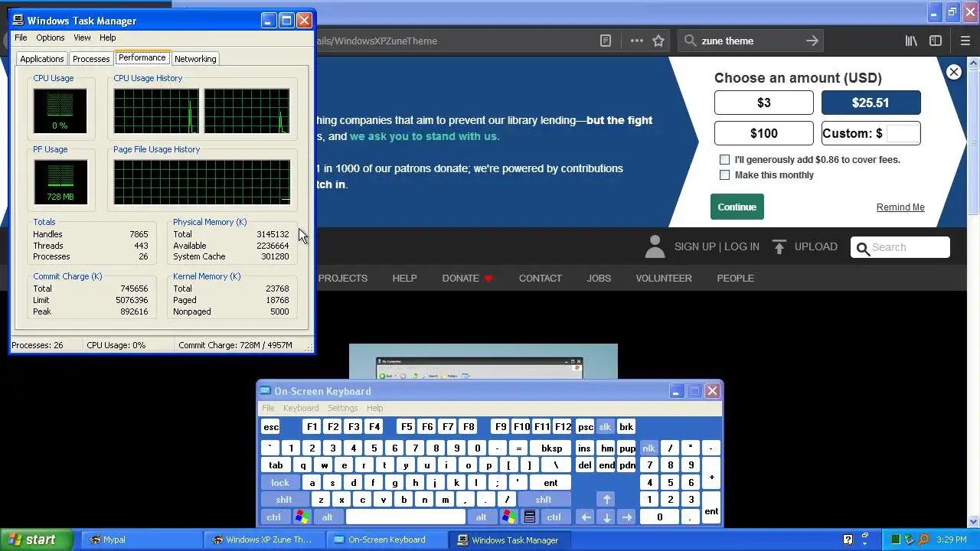Click the Custom amount input field
Viewport: 980px width, 551px height.
click(903, 133)
